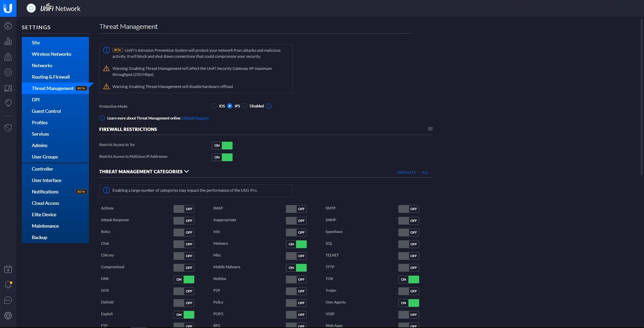The height and width of the screenshot is (328, 644).
Task: Toggle Restrict Access to Malicious IP Addresses
Action: click(222, 157)
